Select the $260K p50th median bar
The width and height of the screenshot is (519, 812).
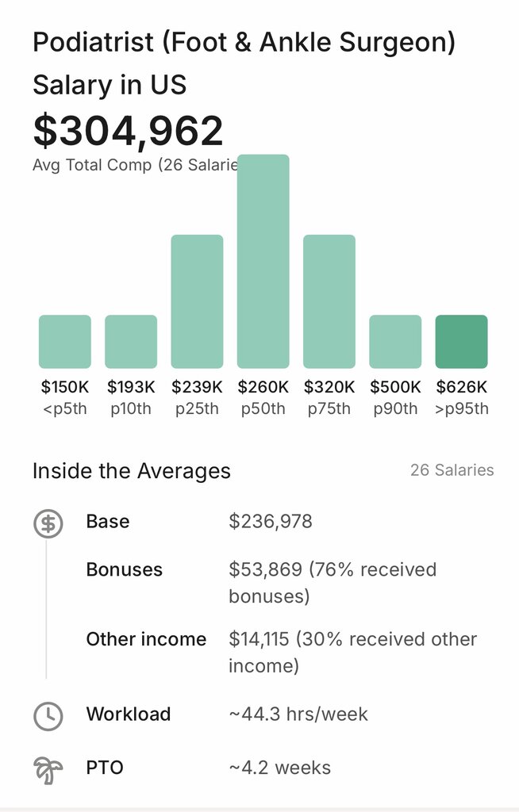263,262
